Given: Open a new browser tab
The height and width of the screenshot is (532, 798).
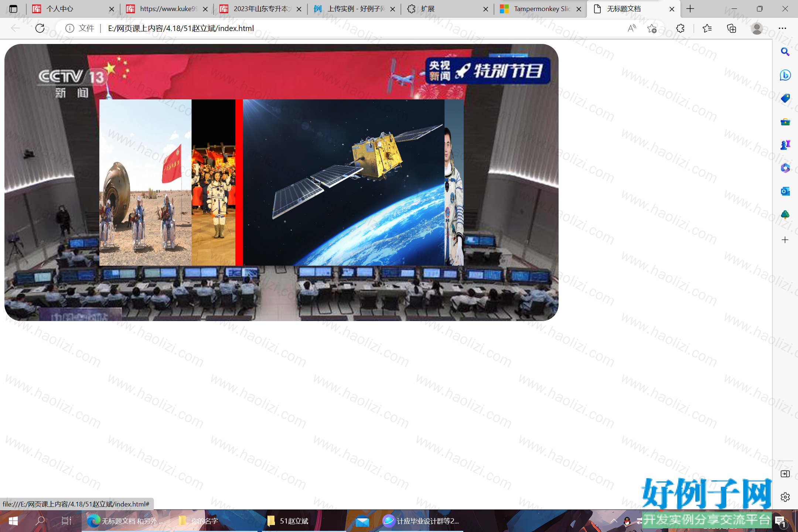Looking at the screenshot, I should [x=690, y=9].
